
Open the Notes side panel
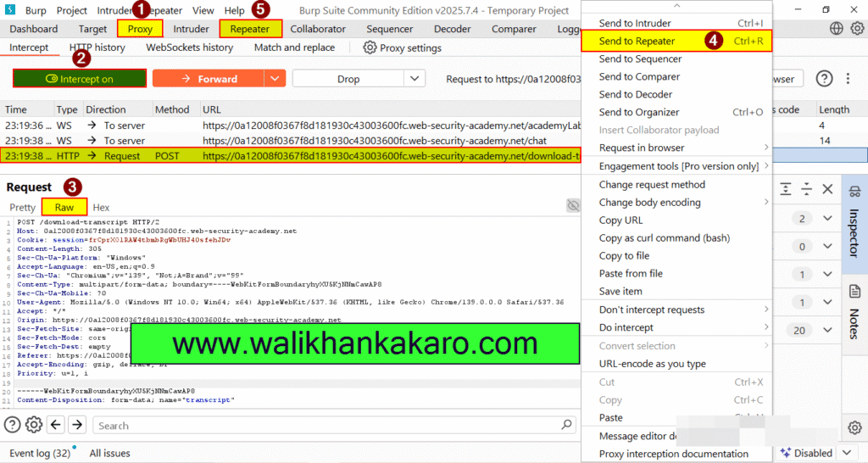(854, 313)
